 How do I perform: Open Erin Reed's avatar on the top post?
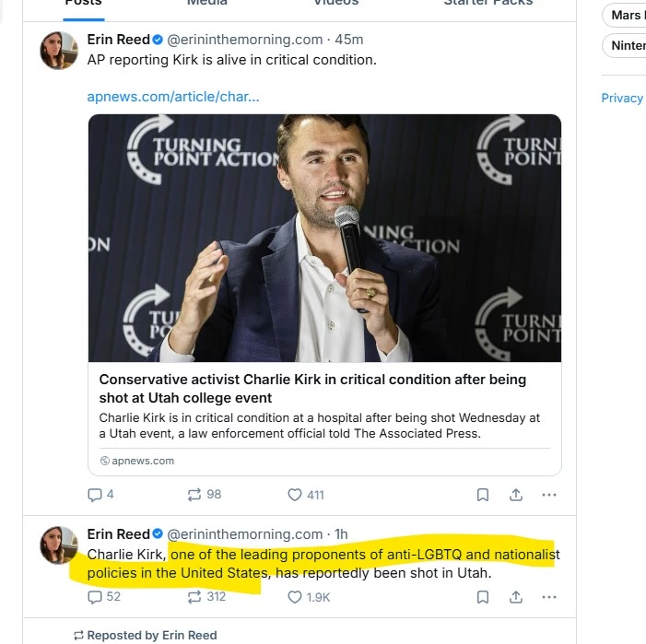point(59,51)
